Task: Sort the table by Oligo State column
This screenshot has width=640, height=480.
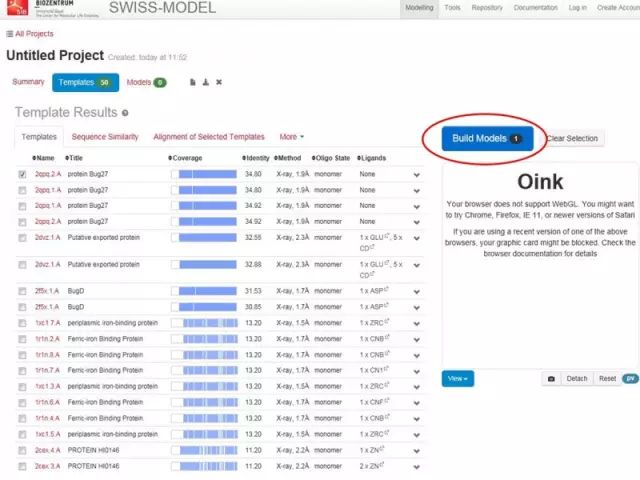Action: coord(331,158)
